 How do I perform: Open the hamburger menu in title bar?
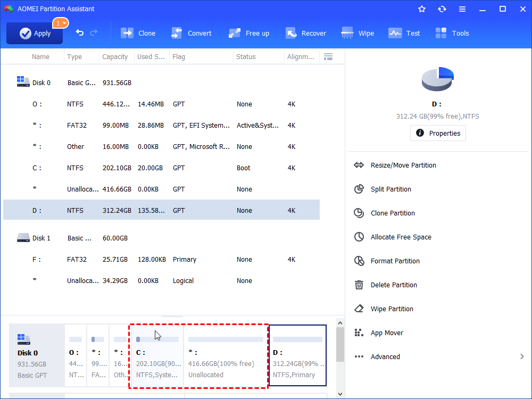point(462,9)
